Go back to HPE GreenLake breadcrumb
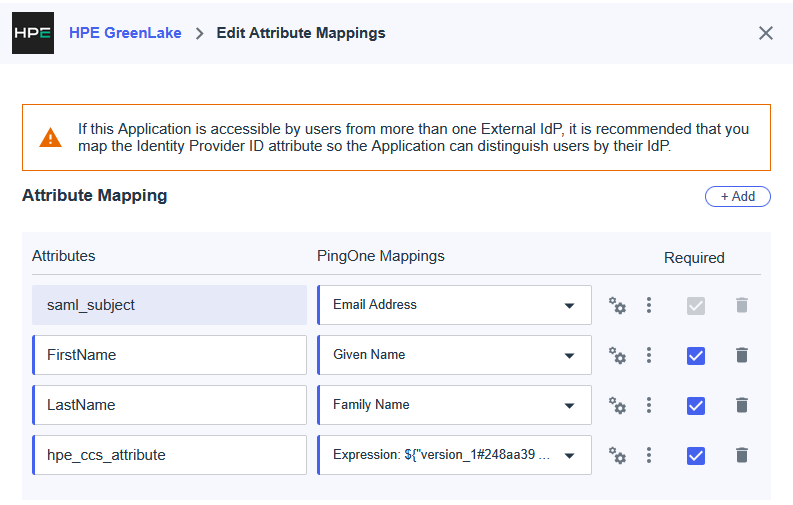Viewport: 793px width, 505px height. (125, 33)
